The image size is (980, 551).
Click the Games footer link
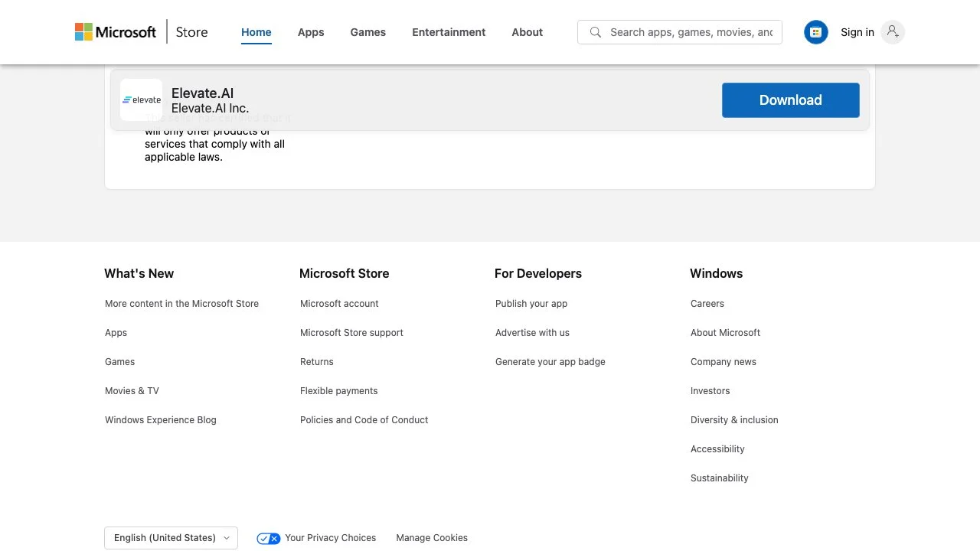120,362
